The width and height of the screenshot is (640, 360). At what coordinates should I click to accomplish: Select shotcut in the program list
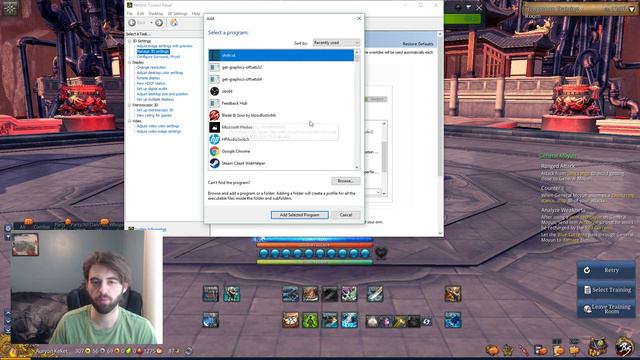click(281, 55)
